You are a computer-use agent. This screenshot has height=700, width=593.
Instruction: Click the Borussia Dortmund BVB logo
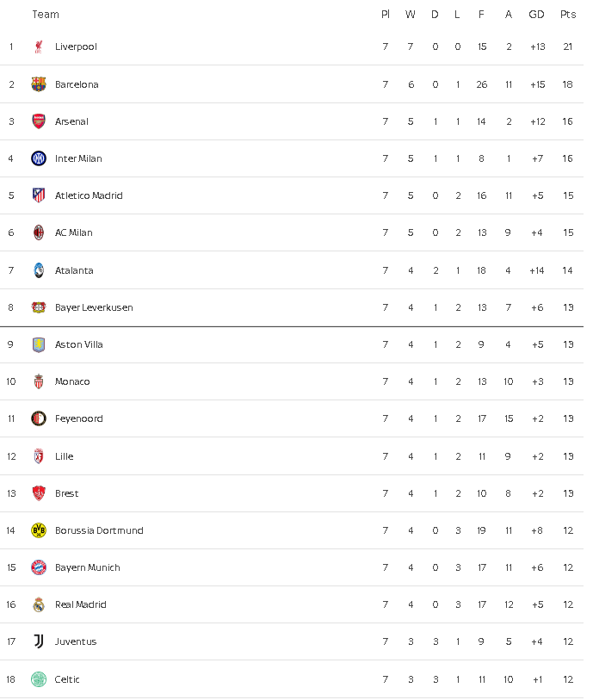click(x=39, y=530)
